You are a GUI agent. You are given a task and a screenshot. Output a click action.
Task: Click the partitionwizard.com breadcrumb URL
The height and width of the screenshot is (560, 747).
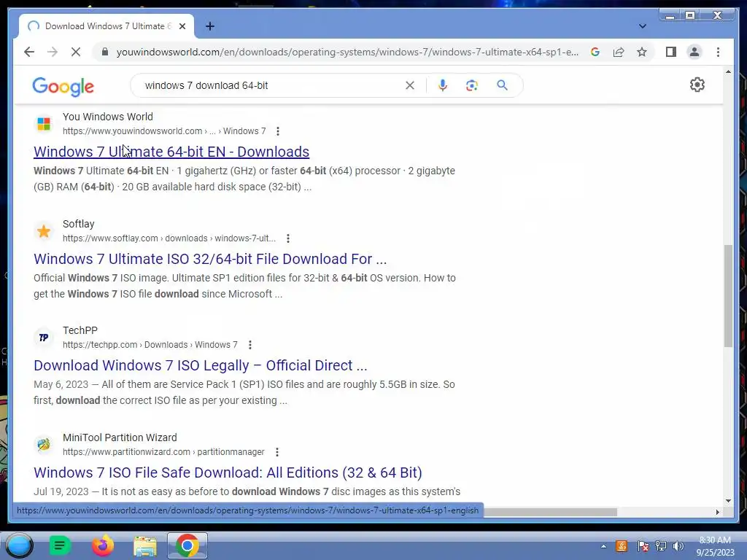point(163,452)
